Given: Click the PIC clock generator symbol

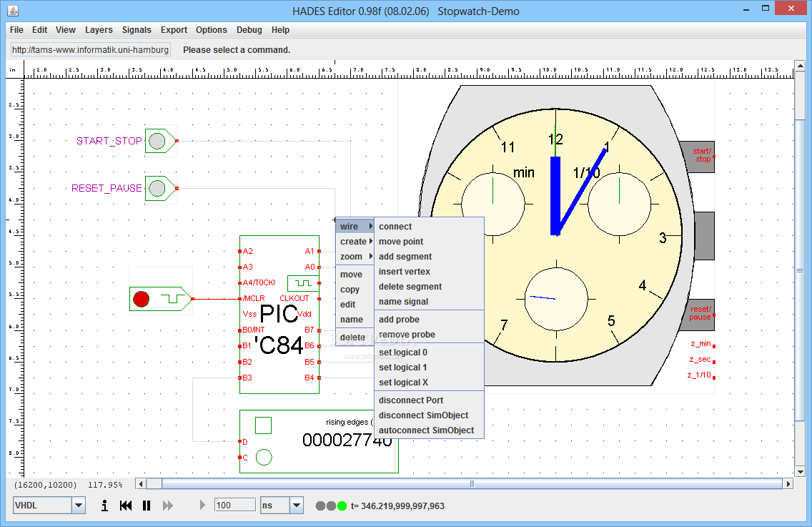Looking at the screenshot, I should [x=304, y=283].
